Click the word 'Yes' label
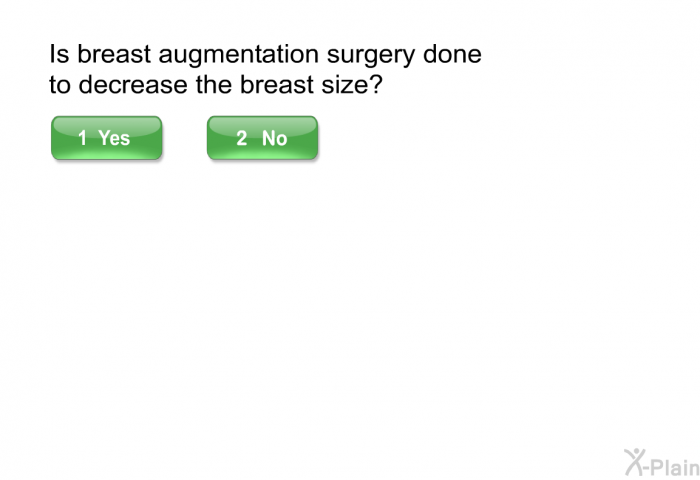The width and height of the screenshot is (700, 480). tap(114, 138)
